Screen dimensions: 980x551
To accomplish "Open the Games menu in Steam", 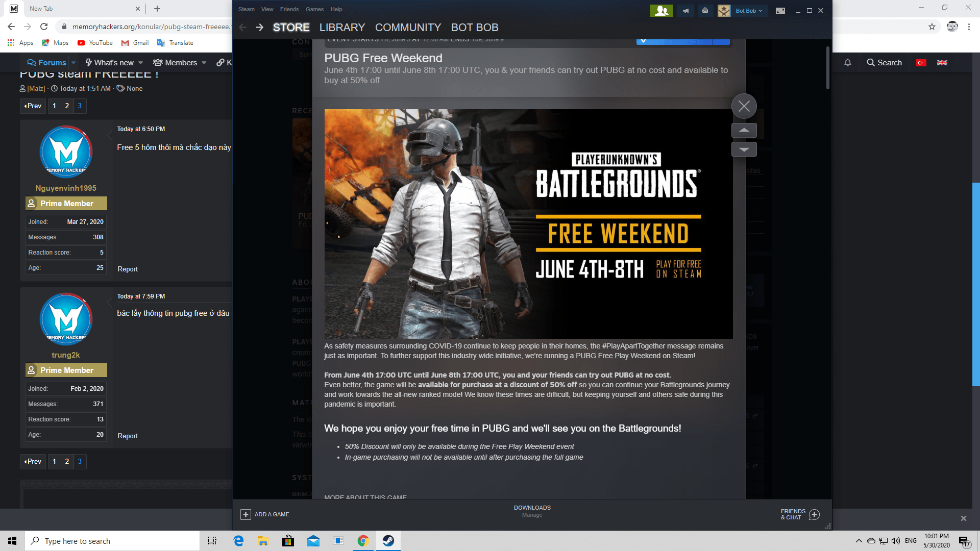I will (315, 9).
